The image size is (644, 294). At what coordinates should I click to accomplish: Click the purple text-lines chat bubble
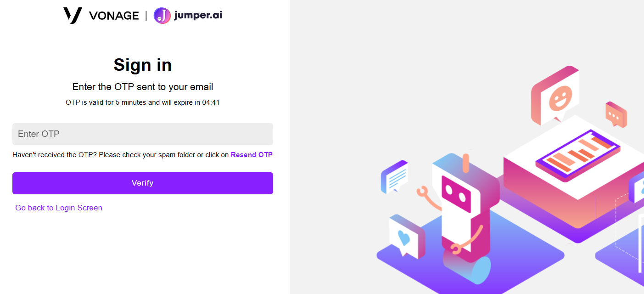(x=395, y=177)
